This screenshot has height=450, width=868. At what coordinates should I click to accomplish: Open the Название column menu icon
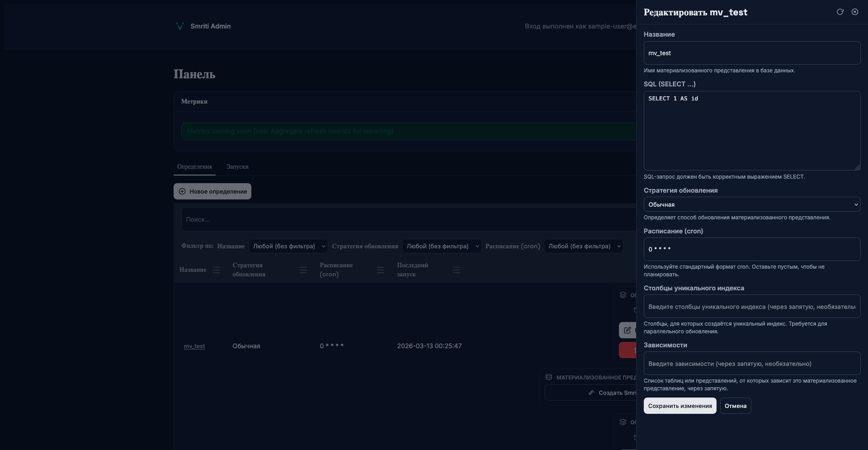point(216,270)
